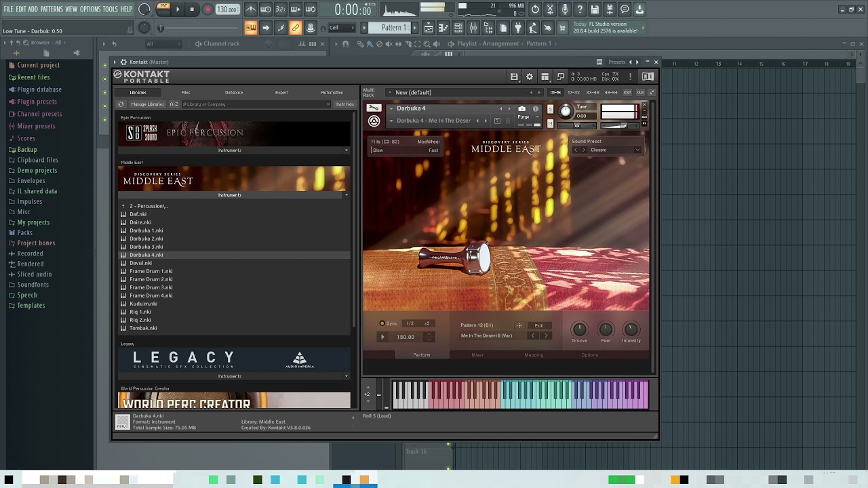Click the microphone recording icon
Viewport: 868px width, 488px height.
565,9
